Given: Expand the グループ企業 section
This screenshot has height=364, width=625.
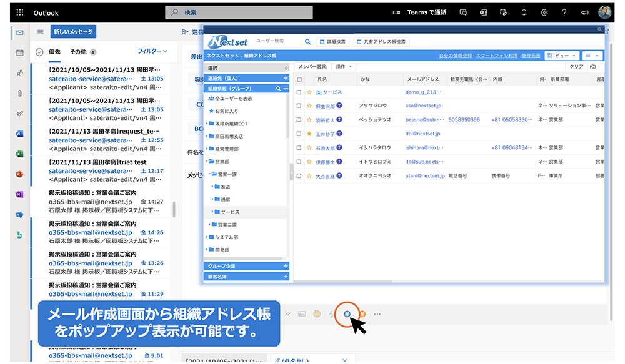Looking at the screenshot, I should pyautogui.click(x=286, y=266).
